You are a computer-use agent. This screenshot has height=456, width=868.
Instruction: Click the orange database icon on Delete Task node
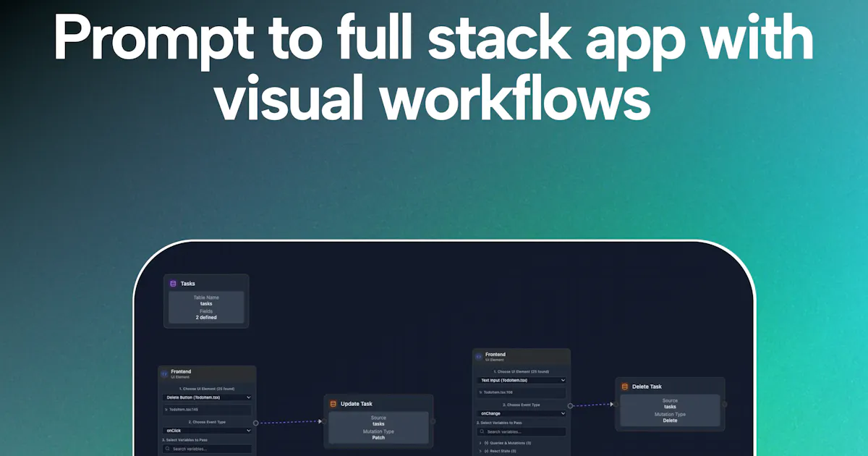click(x=625, y=387)
